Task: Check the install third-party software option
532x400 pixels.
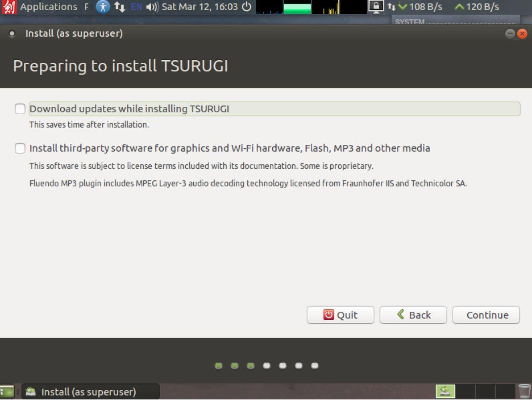Action: pyautogui.click(x=20, y=148)
